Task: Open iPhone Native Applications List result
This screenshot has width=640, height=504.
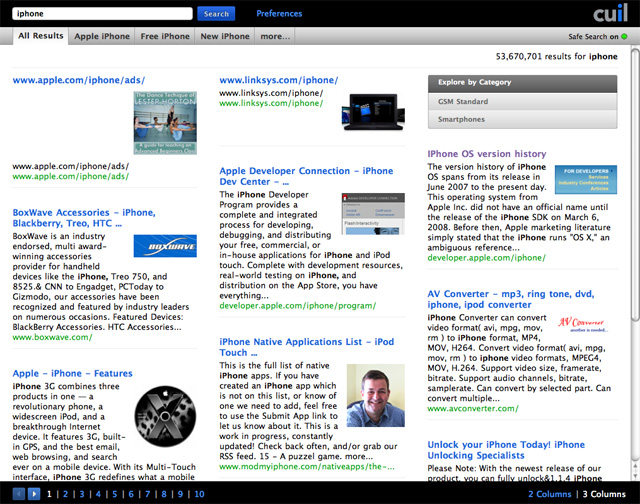Action: pyautogui.click(x=307, y=347)
